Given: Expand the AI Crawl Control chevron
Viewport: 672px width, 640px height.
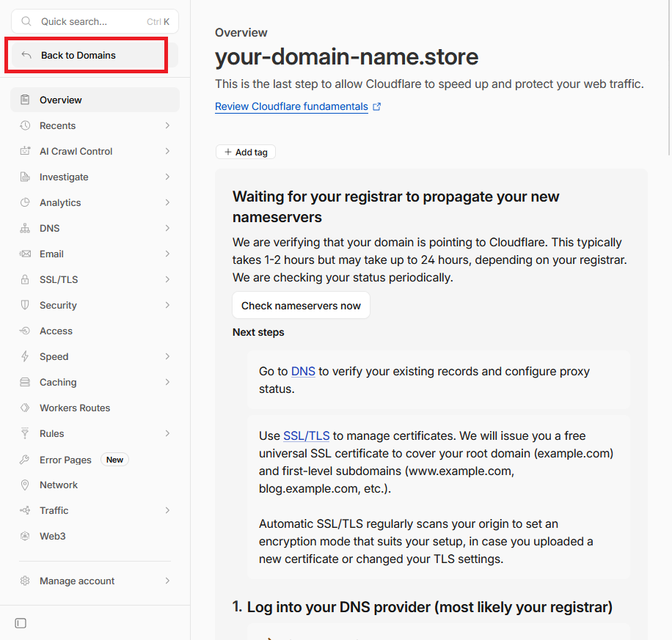Looking at the screenshot, I should [167, 151].
